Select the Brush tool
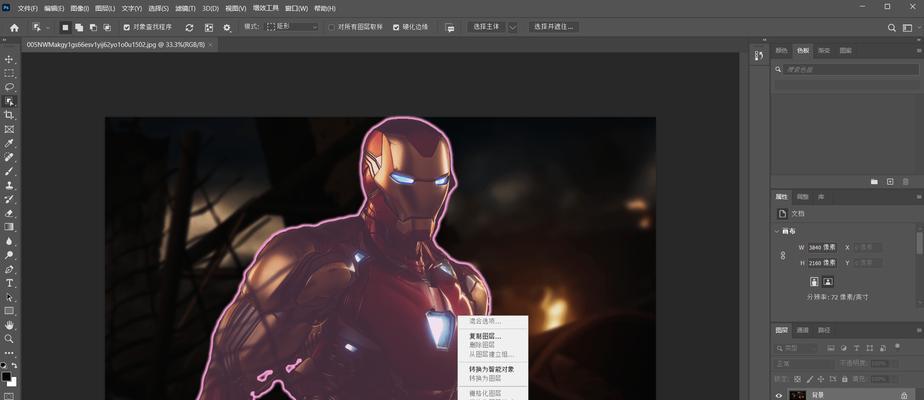 (x=9, y=171)
